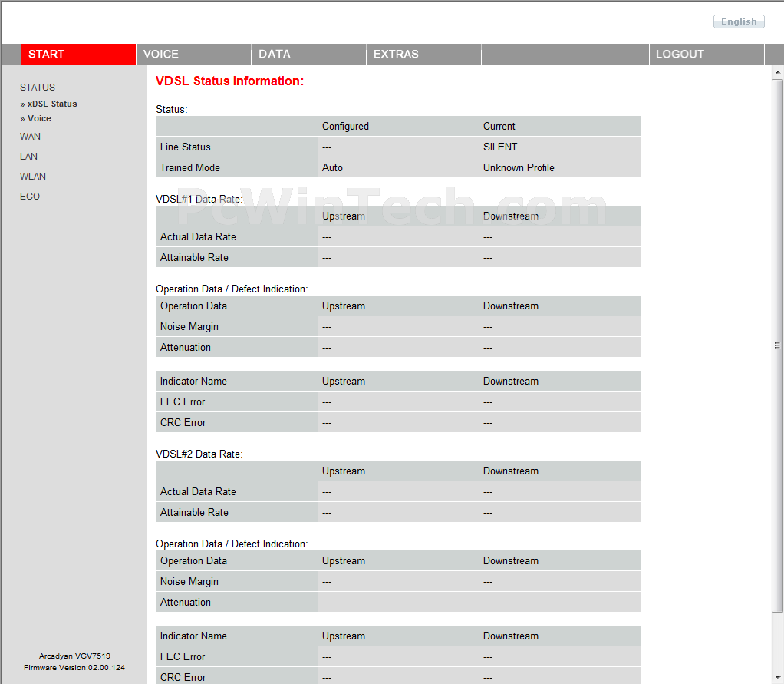
Task: Click the 'Firmware Version:02.00.124' text
Action: point(74,667)
